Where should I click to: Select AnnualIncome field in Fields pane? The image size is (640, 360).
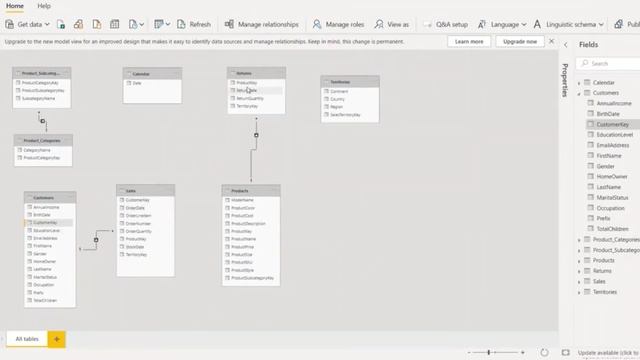point(614,104)
